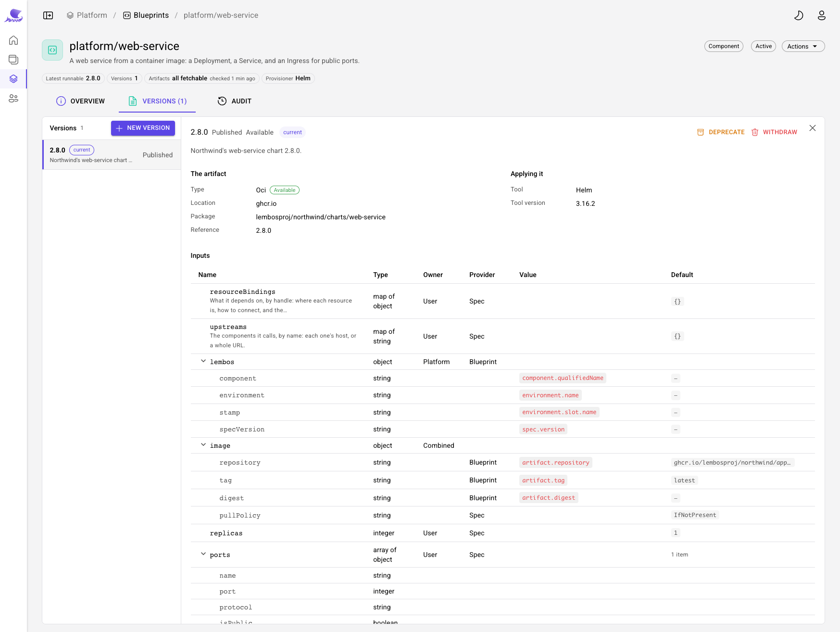Open the home icon in sidebar

[x=13, y=40]
